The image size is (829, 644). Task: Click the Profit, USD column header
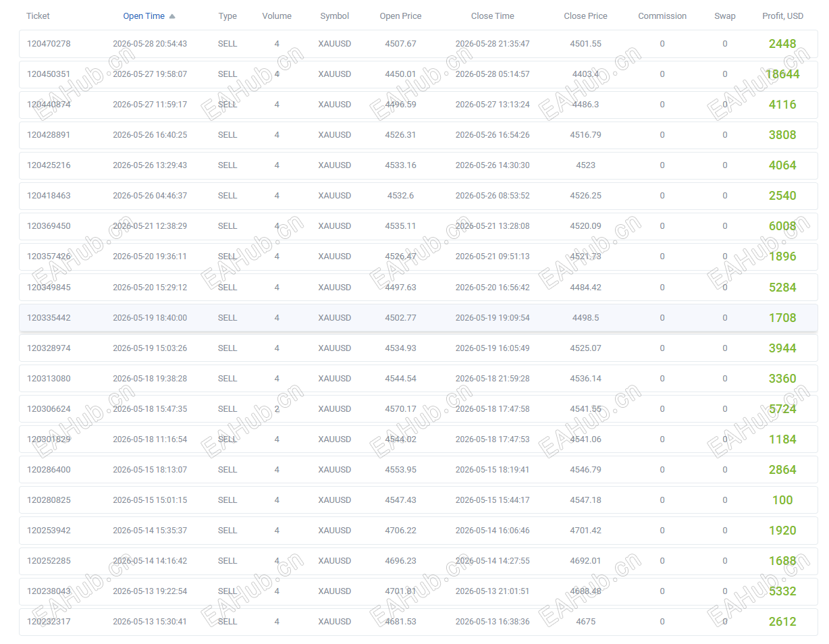(x=782, y=16)
